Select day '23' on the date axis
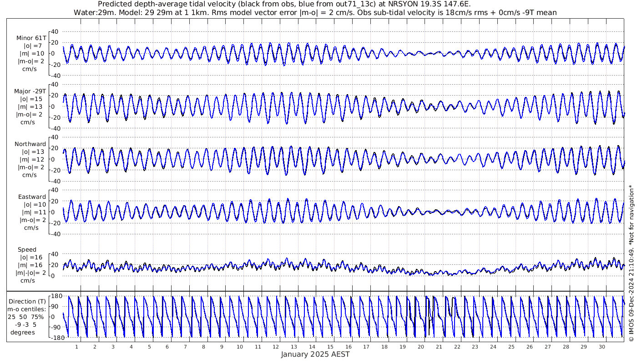The height and width of the screenshot is (364, 637). pyautogui.click(x=475, y=347)
